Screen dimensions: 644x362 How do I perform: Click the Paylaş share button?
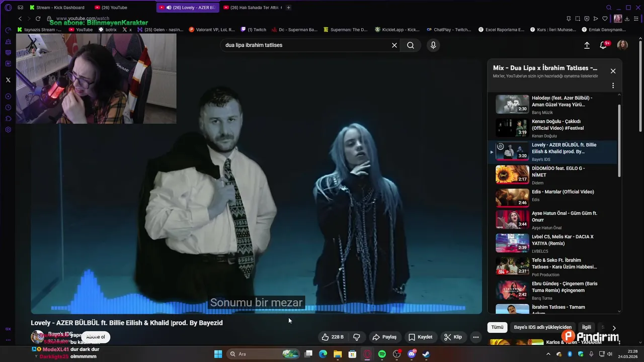(384, 337)
